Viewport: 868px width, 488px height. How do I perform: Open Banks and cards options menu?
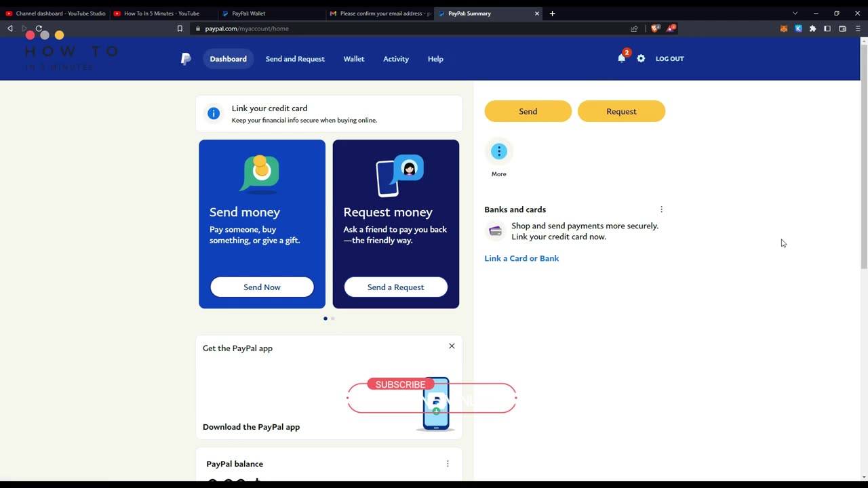(x=661, y=209)
